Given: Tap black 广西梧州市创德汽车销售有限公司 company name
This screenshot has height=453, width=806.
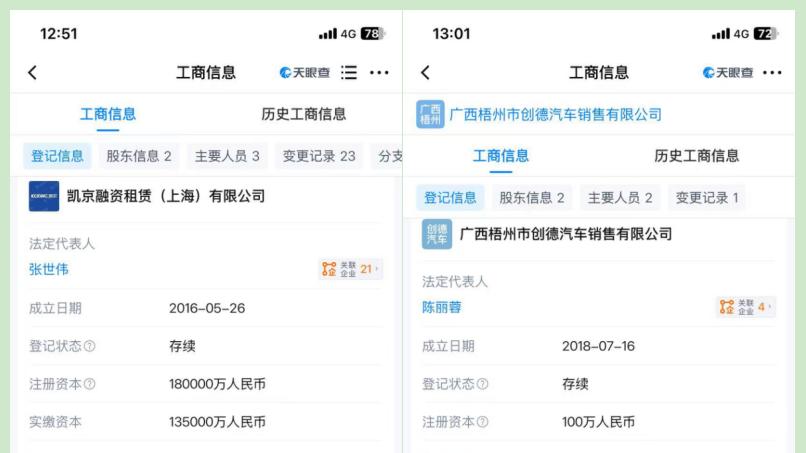Looking at the screenshot, I should click(x=565, y=234).
